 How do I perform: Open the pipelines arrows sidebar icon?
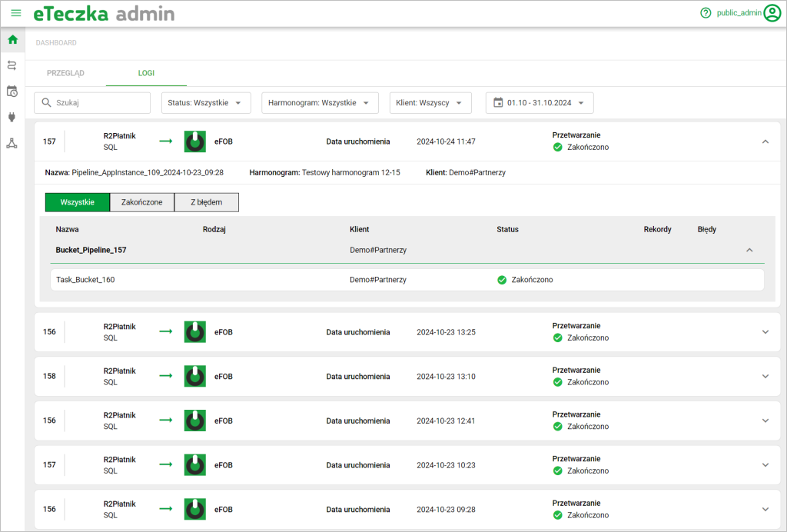click(12, 65)
